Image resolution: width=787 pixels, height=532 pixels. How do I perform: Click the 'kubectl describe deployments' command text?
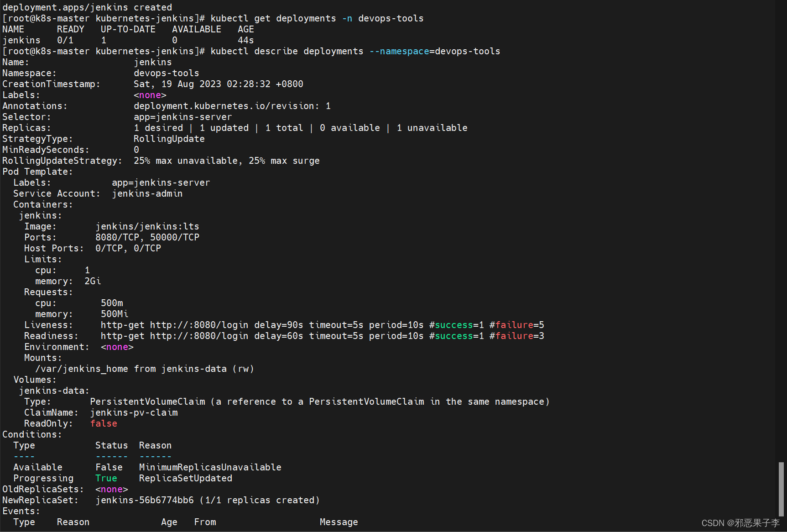(x=287, y=51)
